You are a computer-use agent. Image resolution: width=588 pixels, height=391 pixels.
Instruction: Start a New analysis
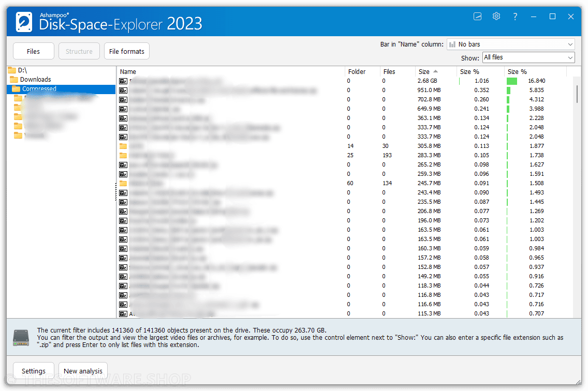83,371
